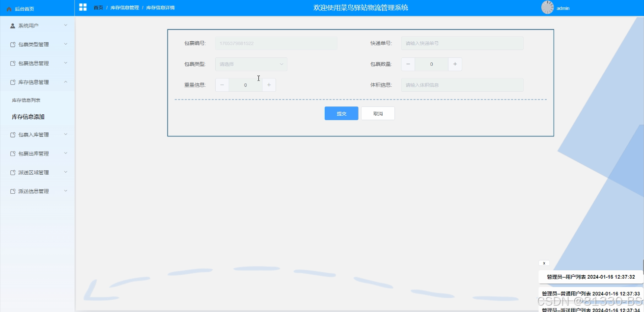Click the 重量信息 number field
Image resolution: width=644 pixels, height=312 pixels.
tap(245, 85)
